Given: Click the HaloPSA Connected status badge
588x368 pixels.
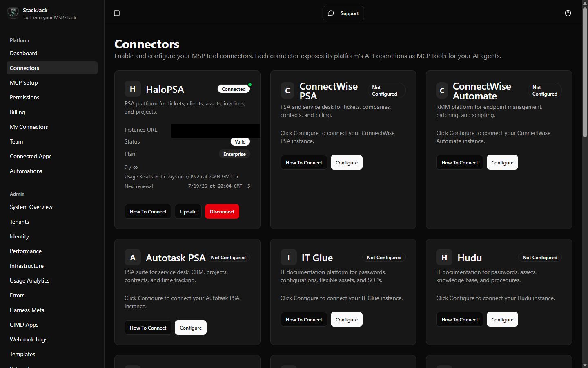Looking at the screenshot, I should (234, 89).
